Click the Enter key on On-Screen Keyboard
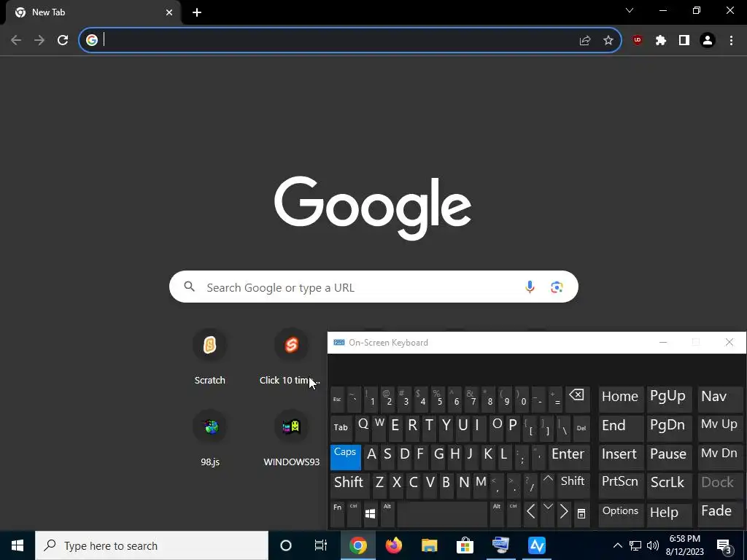The width and height of the screenshot is (747, 560). coord(568,457)
